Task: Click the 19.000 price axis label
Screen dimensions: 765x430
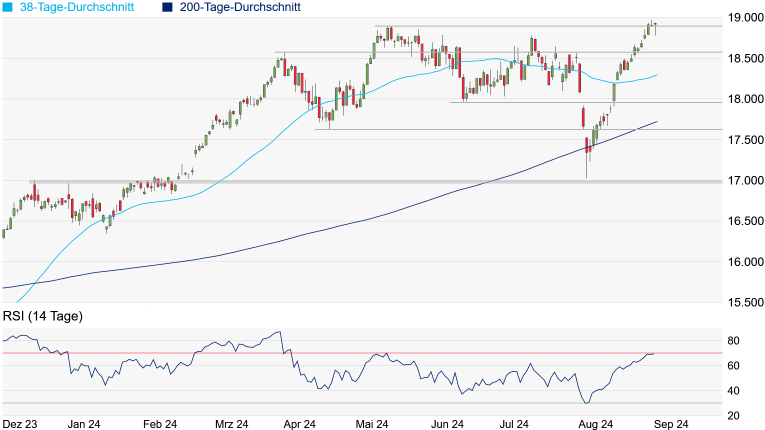Action: coord(742,18)
